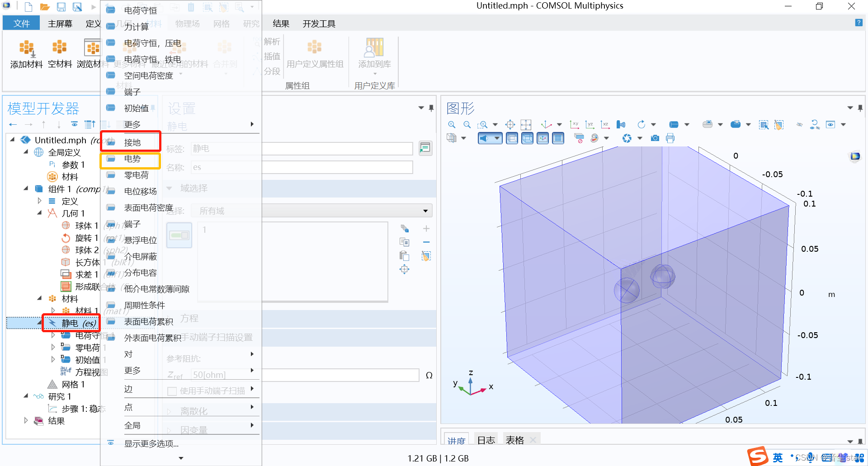Click the Rotate view icon

point(641,125)
